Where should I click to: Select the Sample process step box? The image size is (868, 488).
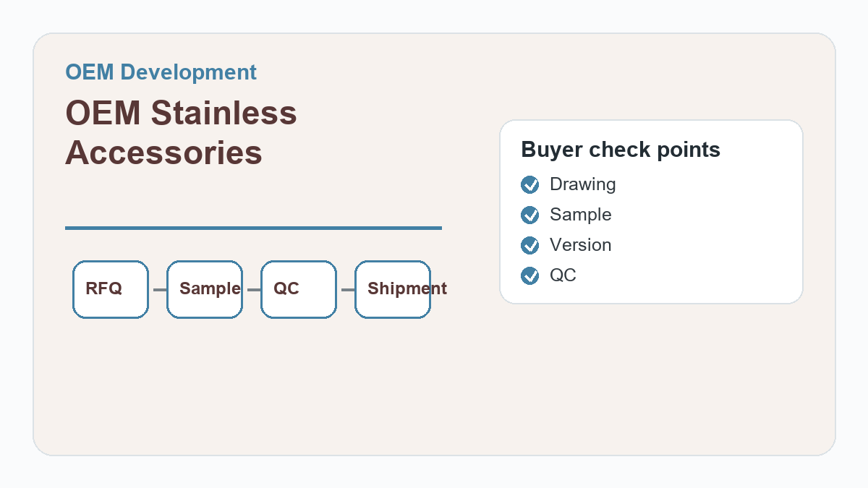(205, 289)
